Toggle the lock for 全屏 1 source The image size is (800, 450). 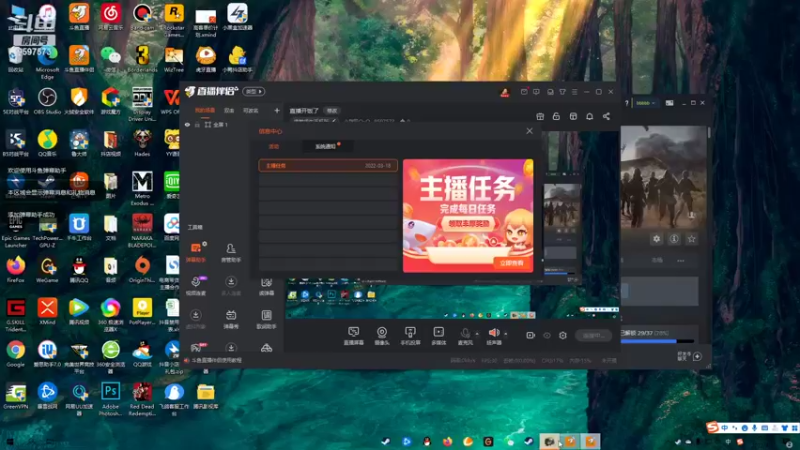(197, 124)
